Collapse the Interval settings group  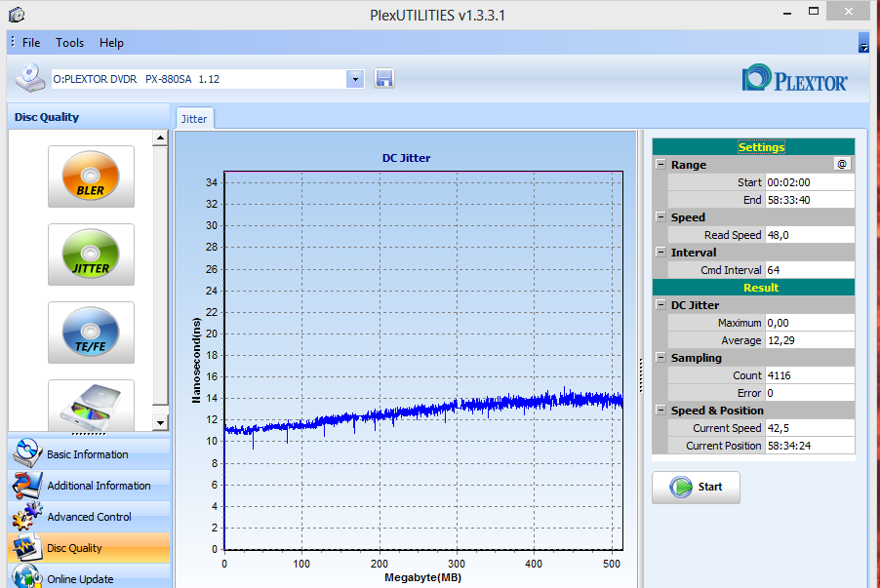(660, 252)
